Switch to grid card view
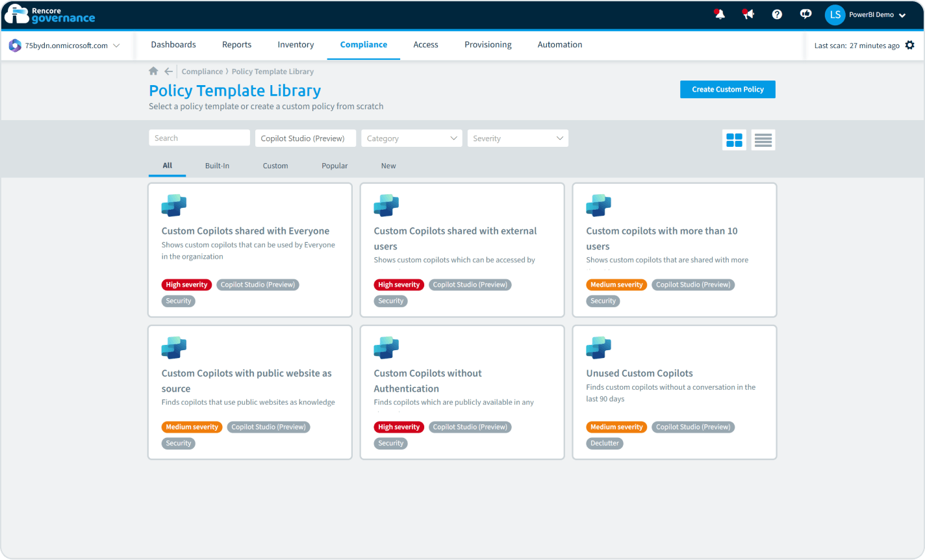925x560 pixels. tap(734, 140)
